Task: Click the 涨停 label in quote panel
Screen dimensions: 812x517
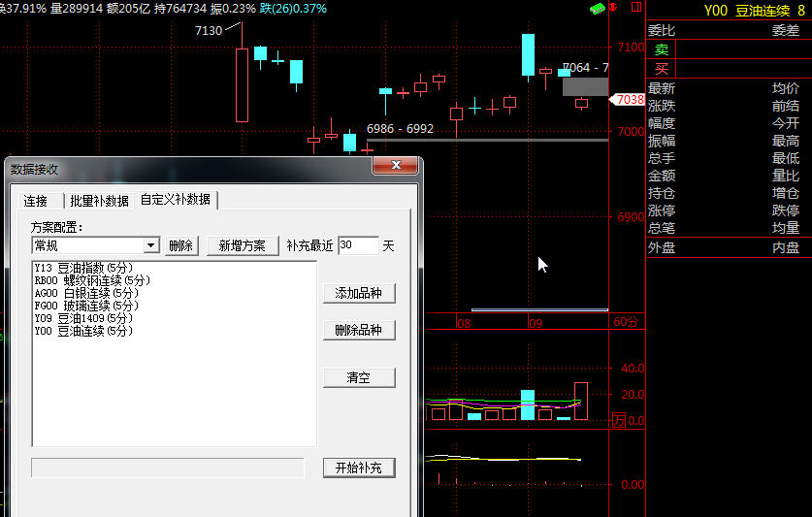Action: coord(662,210)
